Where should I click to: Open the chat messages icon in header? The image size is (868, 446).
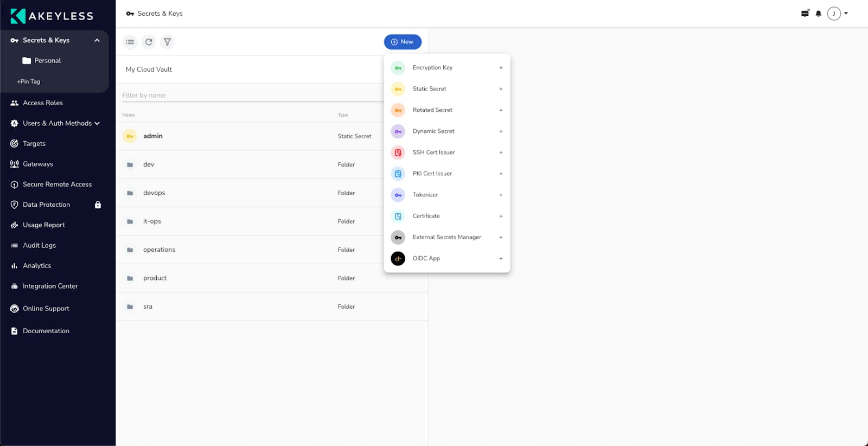click(805, 14)
